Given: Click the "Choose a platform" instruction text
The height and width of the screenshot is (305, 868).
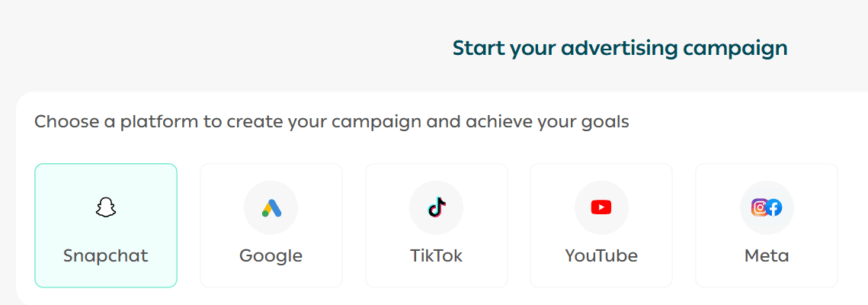Looking at the screenshot, I should point(332,121).
